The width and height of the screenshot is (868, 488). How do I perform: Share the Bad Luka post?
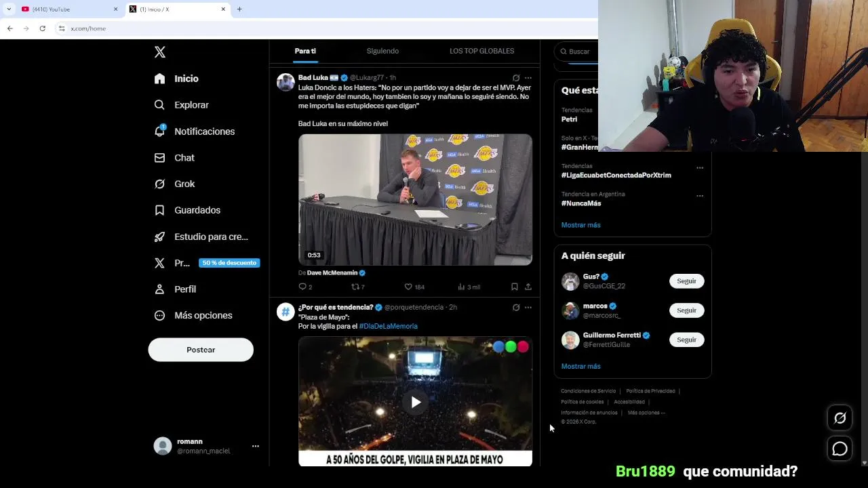[528, 287]
